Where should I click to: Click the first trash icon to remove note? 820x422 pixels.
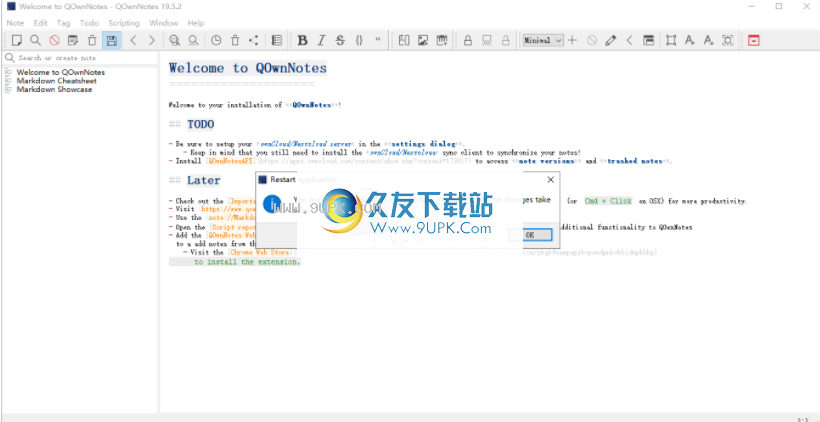[92, 40]
